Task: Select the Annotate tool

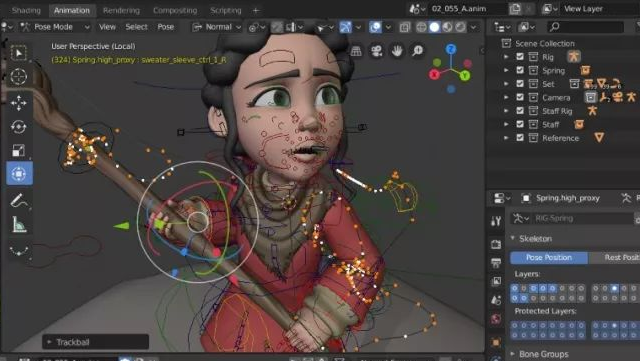Action: (x=18, y=200)
